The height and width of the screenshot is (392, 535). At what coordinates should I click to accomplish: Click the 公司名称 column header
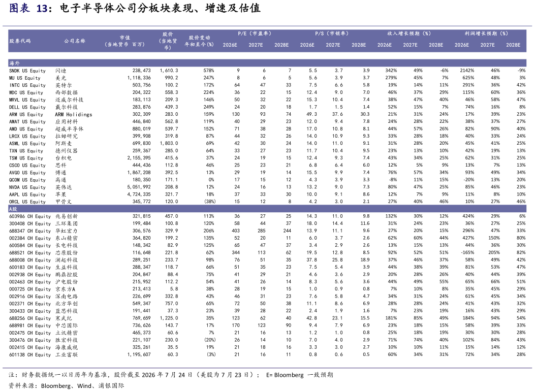pyautogui.click(x=75, y=41)
